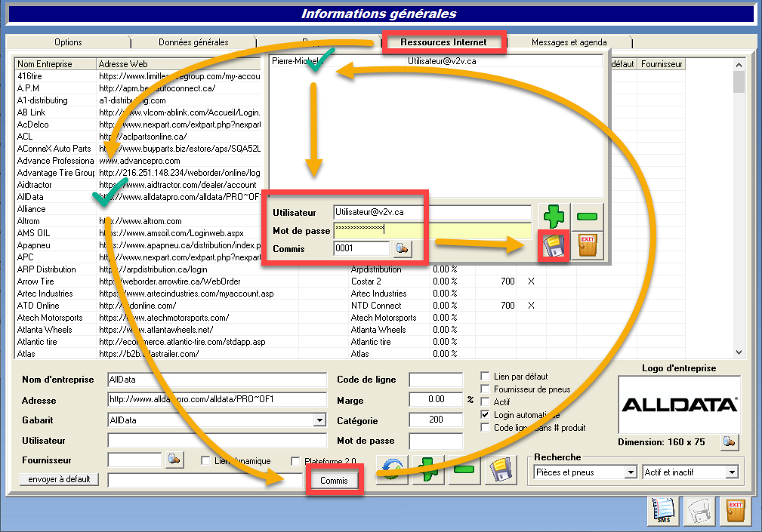Enable the Lien dynamique checkbox
The height and width of the screenshot is (532, 762).
click(205, 460)
